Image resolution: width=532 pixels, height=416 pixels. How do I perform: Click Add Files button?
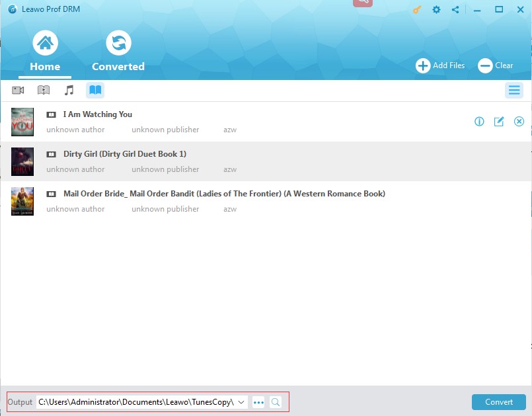440,65
